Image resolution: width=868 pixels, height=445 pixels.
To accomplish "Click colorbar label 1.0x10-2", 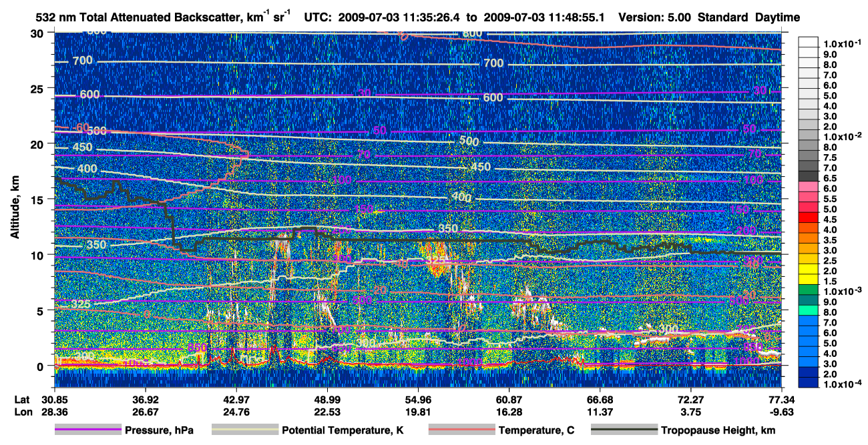I will (x=841, y=136).
